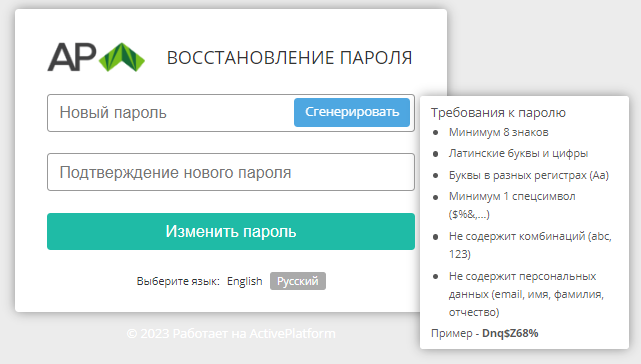This screenshot has height=364, width=641.
Task: Click the Минимум 1 спецсимвол requirement
Action: coord(512,205)
